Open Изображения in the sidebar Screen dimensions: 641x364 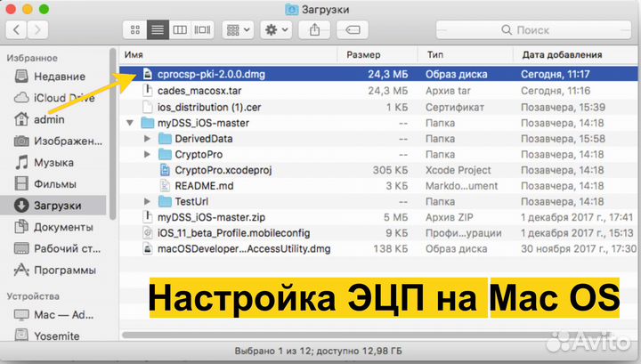[54, 142]
